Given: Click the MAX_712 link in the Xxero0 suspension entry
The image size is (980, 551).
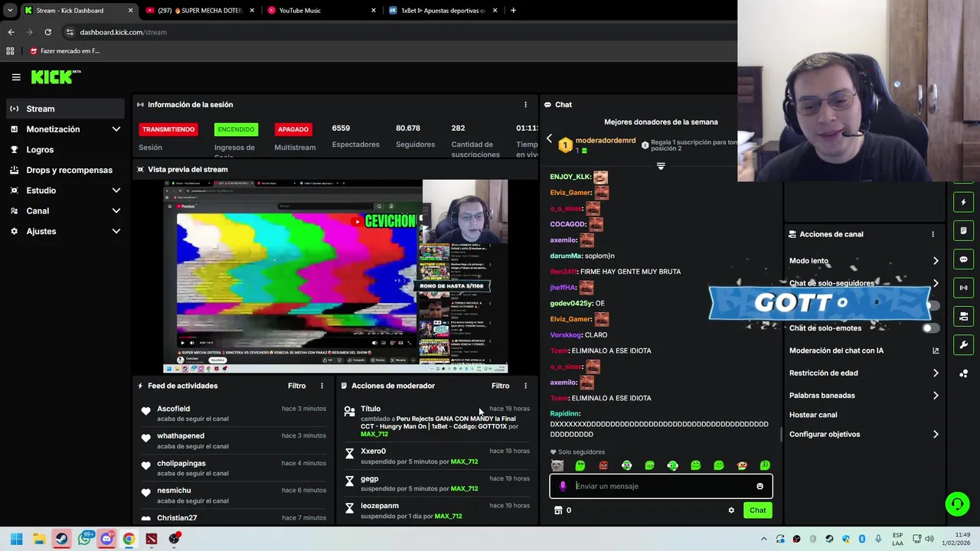Looking at the screenshot, I should 464,461.
